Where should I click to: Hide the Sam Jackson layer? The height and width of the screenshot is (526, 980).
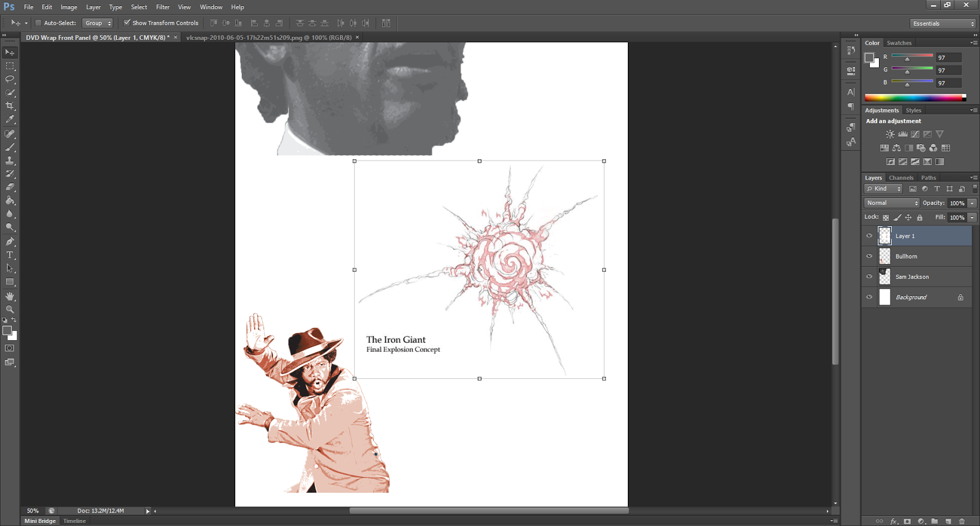(x=869, y=276)
